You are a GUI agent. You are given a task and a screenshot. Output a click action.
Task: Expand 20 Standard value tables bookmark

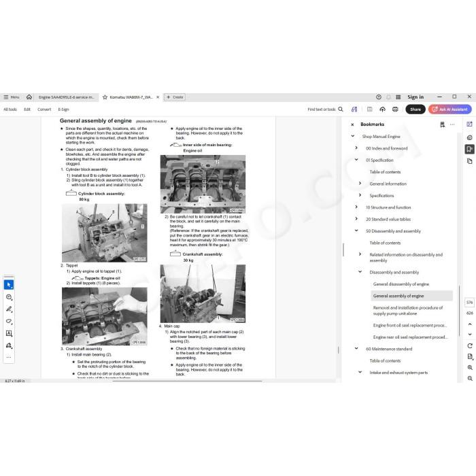coord(356,219)
